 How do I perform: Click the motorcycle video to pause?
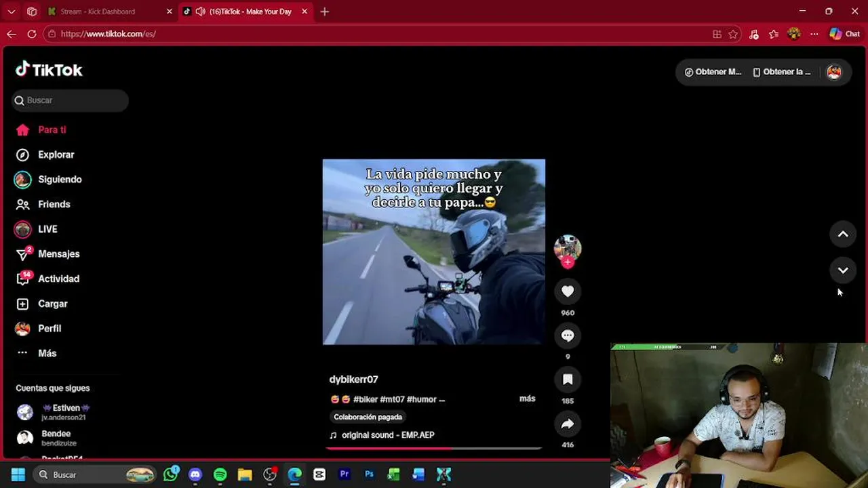(434, 252)
